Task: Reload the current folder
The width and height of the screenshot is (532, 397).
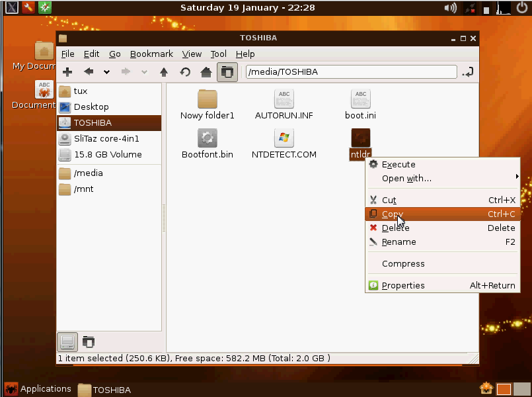Action: pos(185,72)
